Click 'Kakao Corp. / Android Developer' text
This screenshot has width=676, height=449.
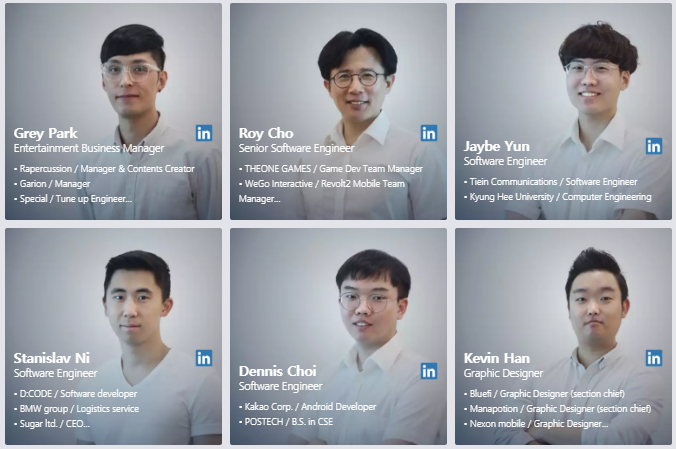pos(307,407)
